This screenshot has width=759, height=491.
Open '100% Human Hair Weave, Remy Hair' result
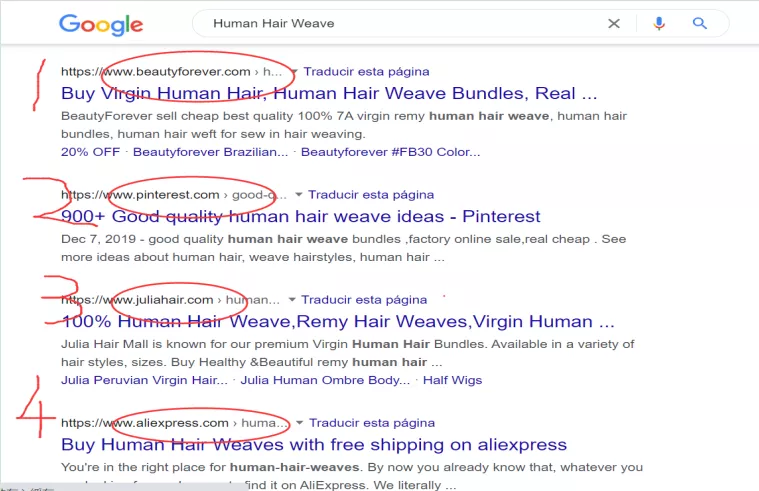338,321
